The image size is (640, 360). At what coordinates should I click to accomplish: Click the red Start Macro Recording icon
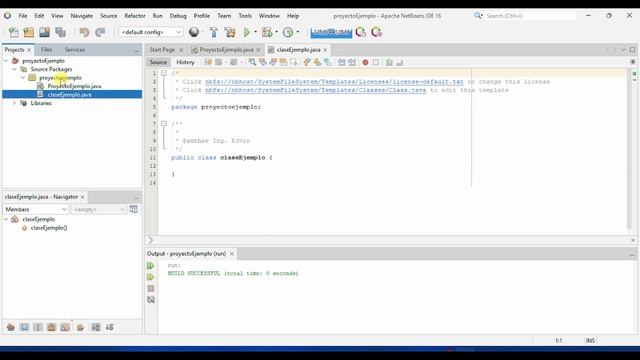pos(365,62)
